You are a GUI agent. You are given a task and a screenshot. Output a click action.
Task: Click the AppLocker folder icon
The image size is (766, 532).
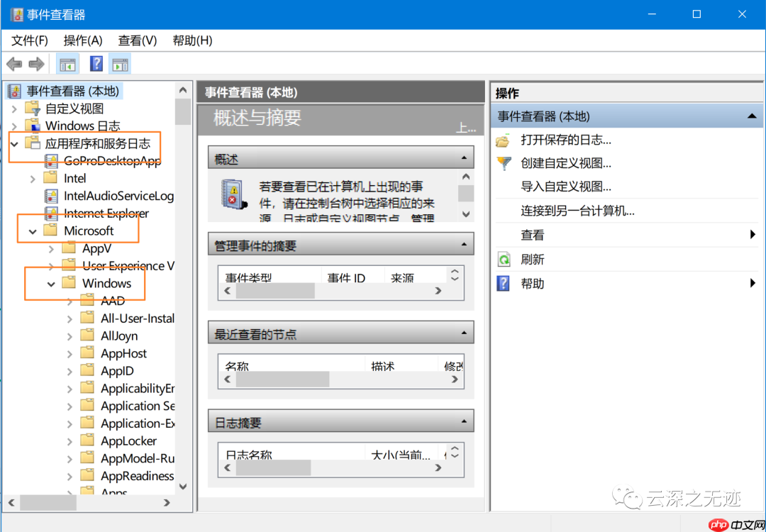[87, 440]
